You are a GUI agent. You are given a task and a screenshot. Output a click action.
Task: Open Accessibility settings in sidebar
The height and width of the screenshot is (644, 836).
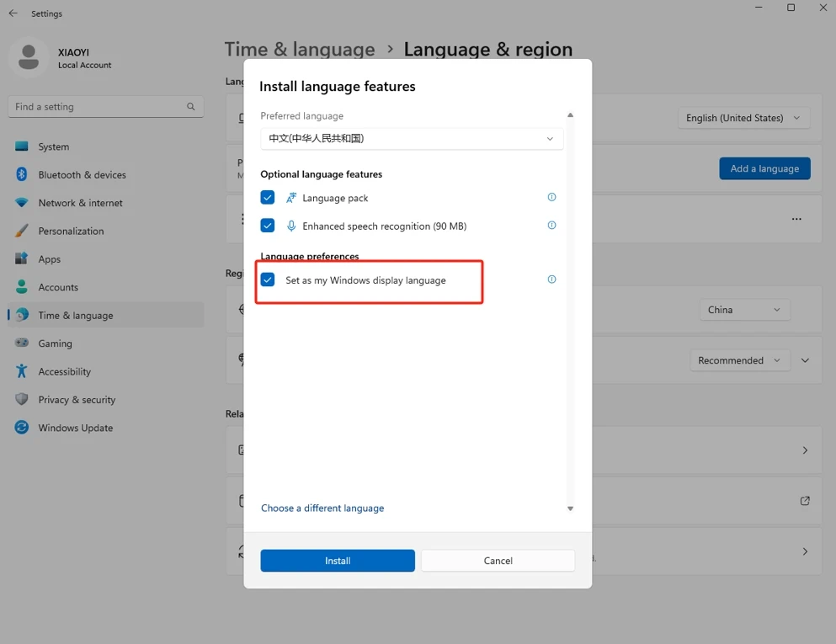point(105,371)
